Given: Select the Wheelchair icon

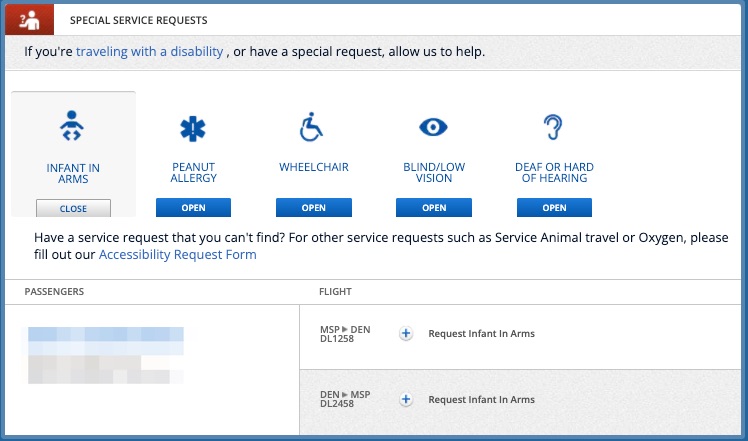Looking at the screenshot, I should tap(313, 128).
